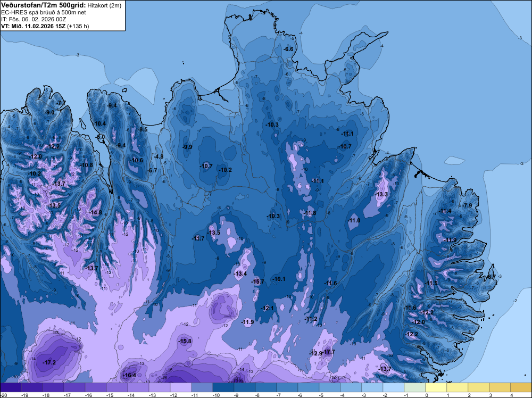Click the -5.0 temperature value
This screenshot has height=398, width=532.
pyautogui.click(x=101, y=137)
